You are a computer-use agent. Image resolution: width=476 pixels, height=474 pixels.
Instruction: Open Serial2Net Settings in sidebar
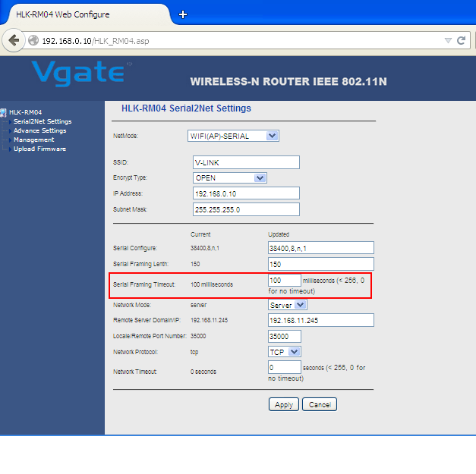[43, 121]
